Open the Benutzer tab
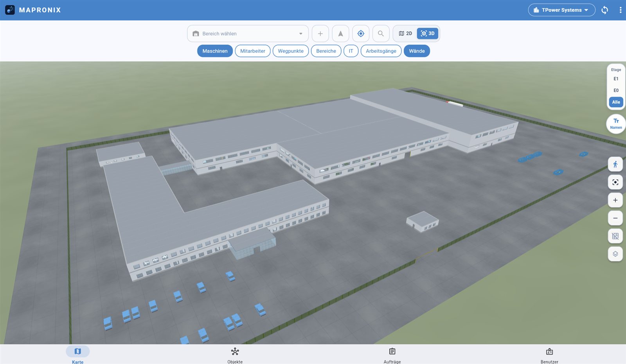The width and height of the screenshot is (626, 364). click(549, 355)
